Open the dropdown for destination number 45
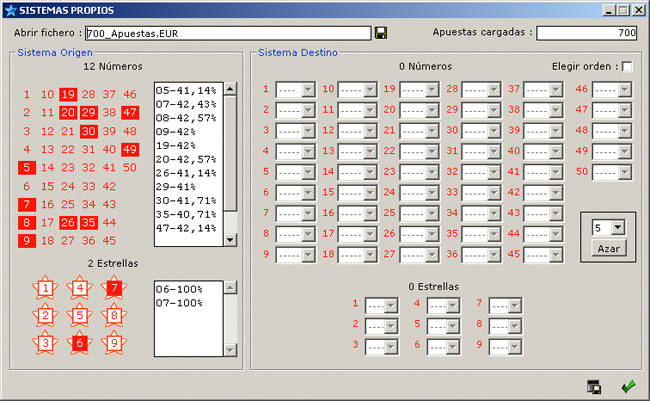 coord(556,255)
